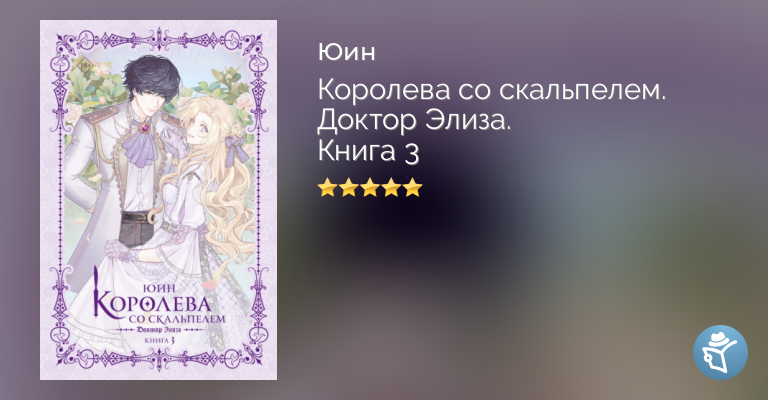Click the КНИГА 3 label on cover
Screen dimensions: 768x400
(159, 340)
